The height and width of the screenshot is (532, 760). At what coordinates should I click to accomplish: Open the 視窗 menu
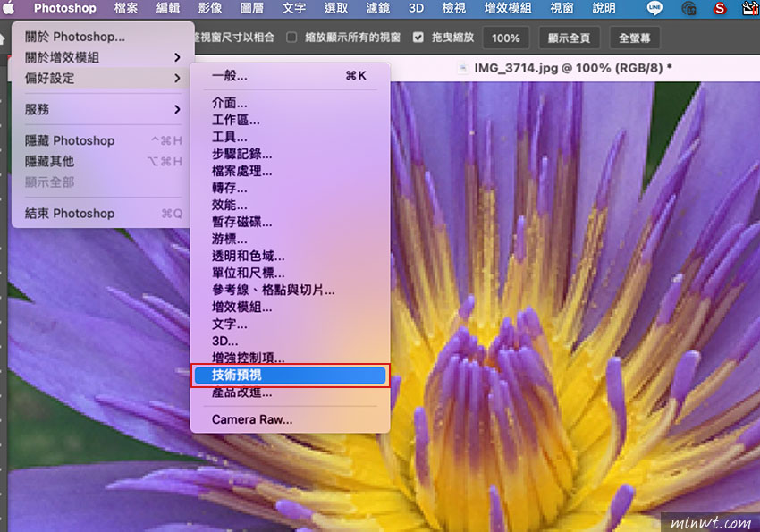pyautogui.click(x=562, y=8)
